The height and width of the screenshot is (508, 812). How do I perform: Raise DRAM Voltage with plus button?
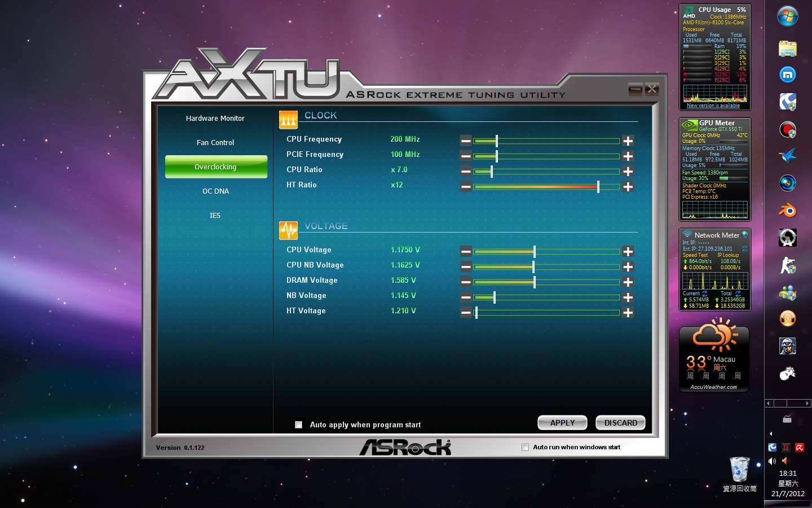628,282
